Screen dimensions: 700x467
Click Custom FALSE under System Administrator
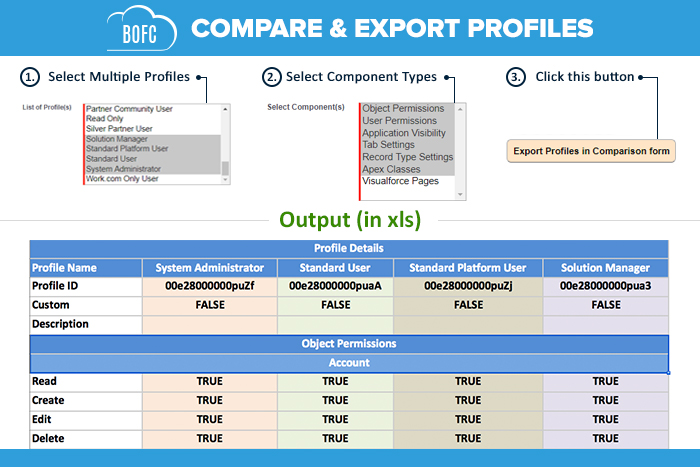pos(209,305)
